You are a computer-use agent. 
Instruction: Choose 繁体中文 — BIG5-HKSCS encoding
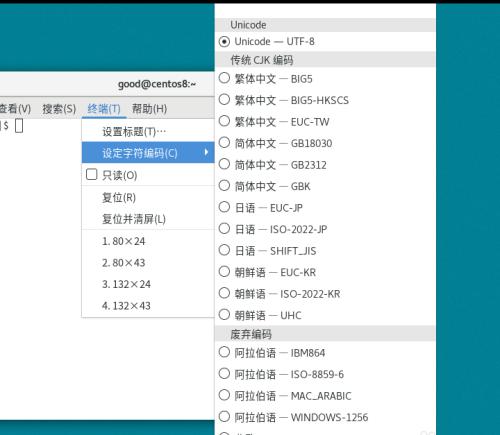click(325, 100)
